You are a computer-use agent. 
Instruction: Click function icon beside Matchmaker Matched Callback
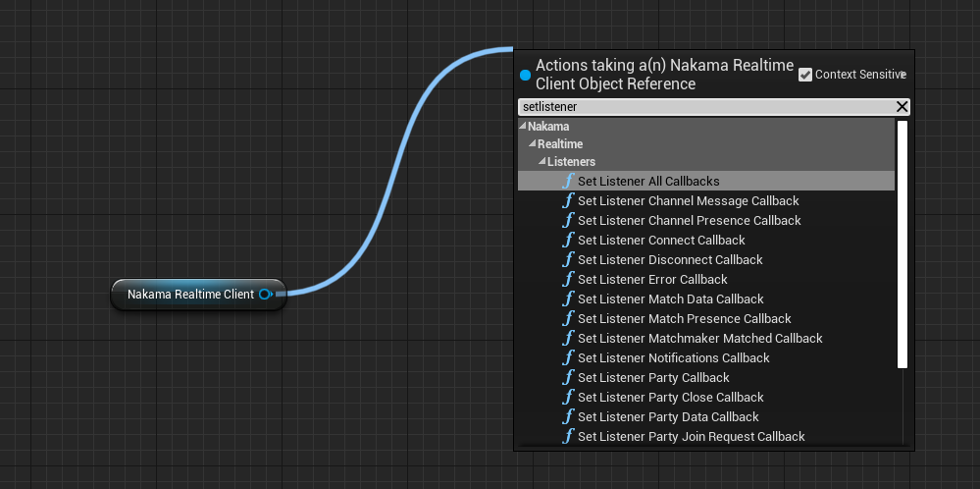click(x=568, y=339)
